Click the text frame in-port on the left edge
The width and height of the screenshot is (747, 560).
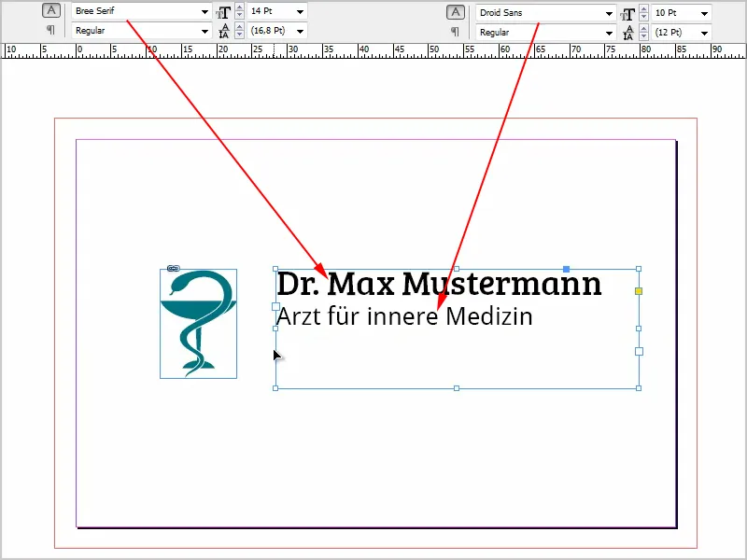[275, 307]
